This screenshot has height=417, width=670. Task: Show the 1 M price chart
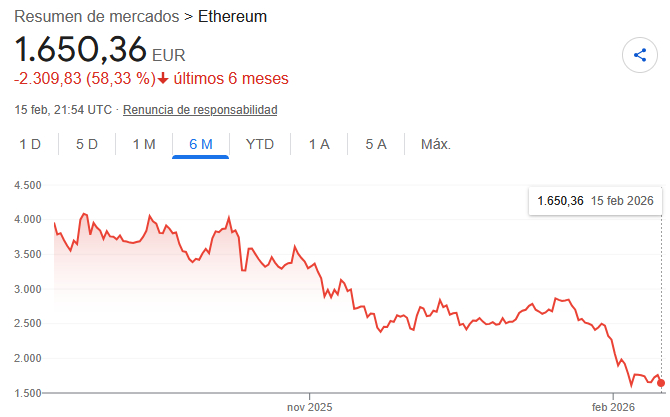[x=144, y=144]
